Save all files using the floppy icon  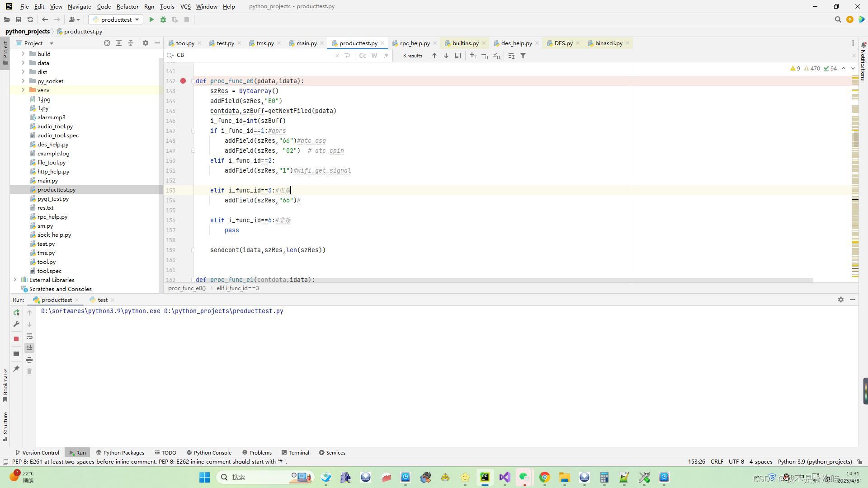pos(19,19)
